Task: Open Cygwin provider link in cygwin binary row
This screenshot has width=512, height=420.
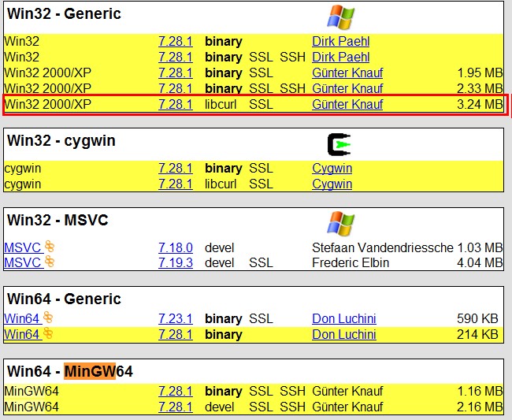Action: pos(332,169)
